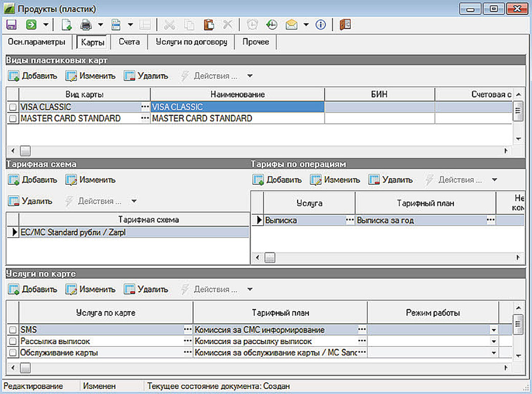Show info via blue information icon
Viewport: 532px width, 394px height.
321,25
